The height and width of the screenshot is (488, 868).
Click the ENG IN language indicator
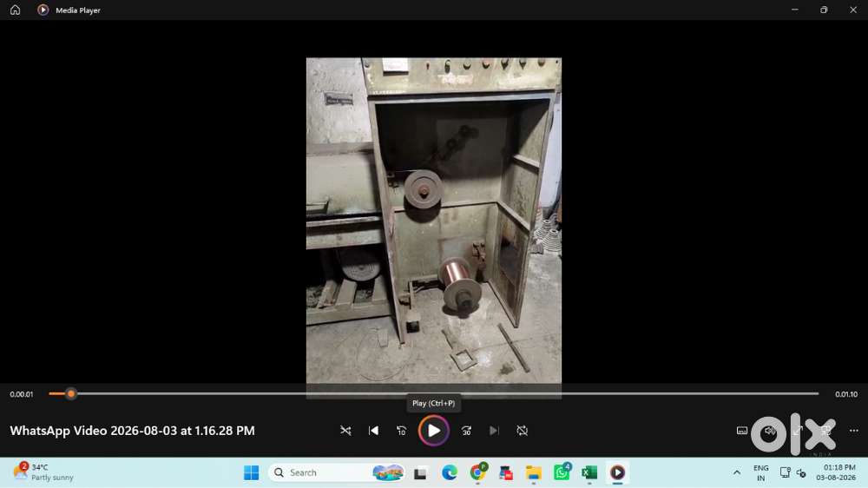click(761, 472)
